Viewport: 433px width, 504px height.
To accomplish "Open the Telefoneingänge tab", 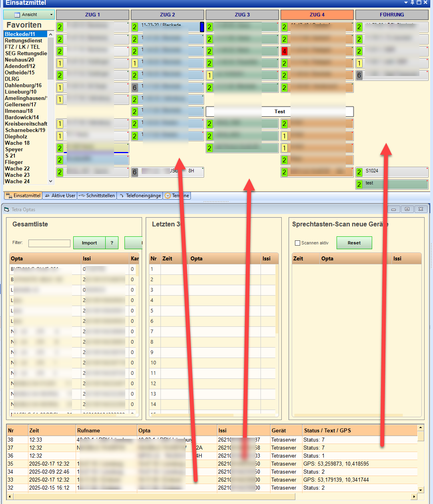I will (x=140, y=196).
